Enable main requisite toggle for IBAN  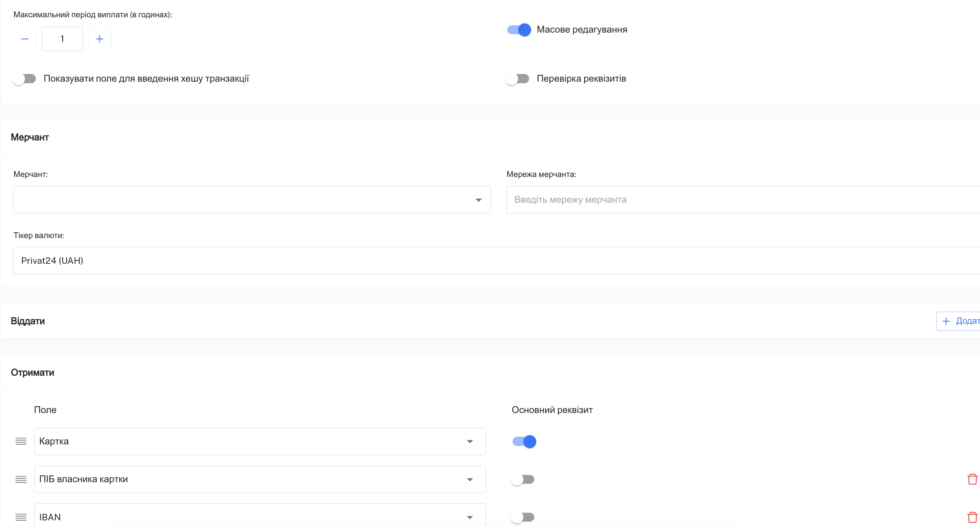pyautogui.click(x=523, y=517)
